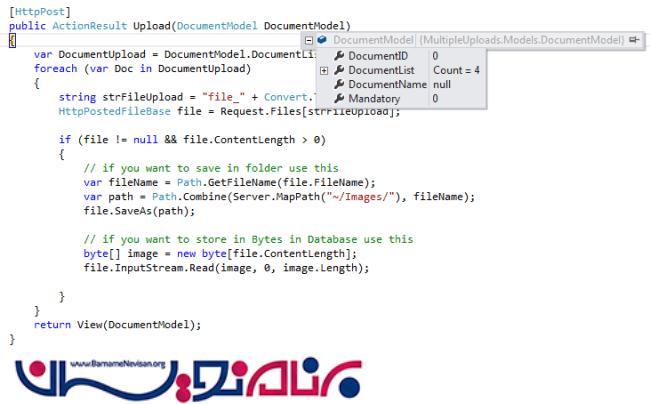Click the strFileUpload variable declaration

click(x=143, y=97)
